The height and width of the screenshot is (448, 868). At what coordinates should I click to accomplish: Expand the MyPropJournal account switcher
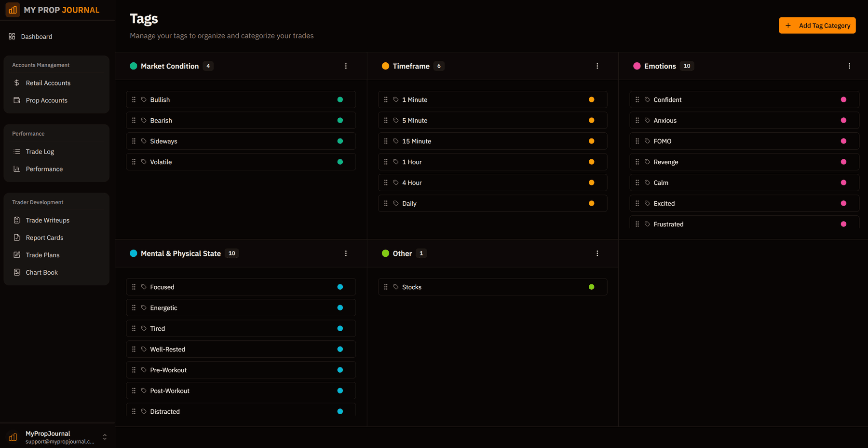click(x=105, y=437)
